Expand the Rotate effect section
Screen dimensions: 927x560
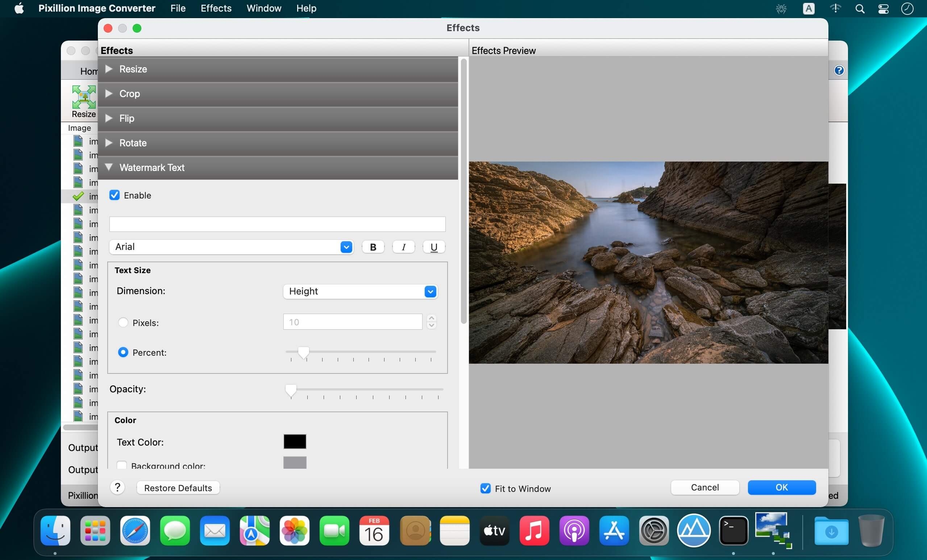(x=278, y=143)
